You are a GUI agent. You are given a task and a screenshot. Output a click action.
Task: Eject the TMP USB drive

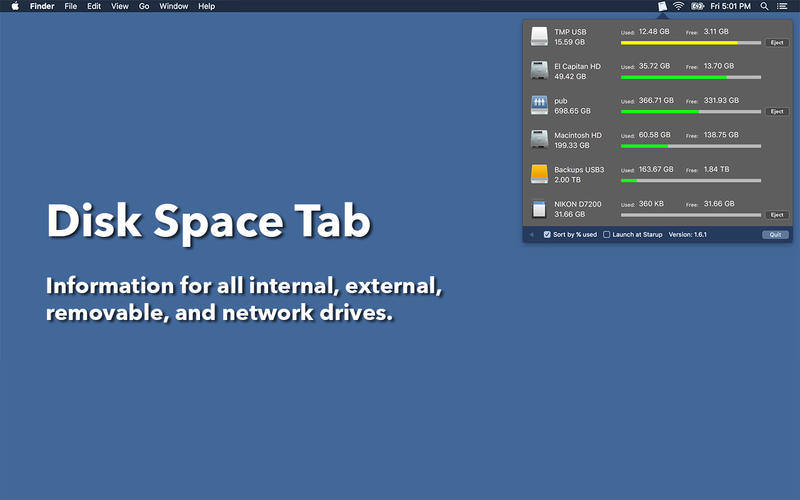[777, 43]
